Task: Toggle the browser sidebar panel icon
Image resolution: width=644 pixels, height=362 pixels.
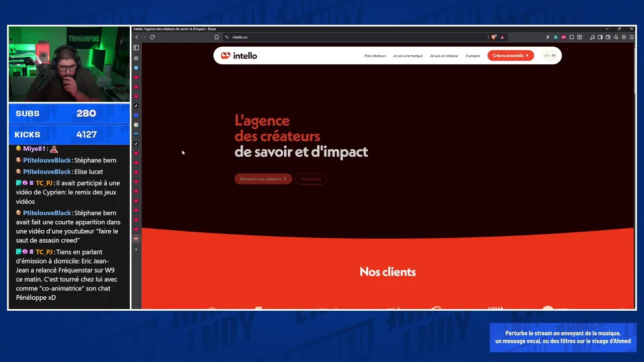Action: [x=600, y=37]
